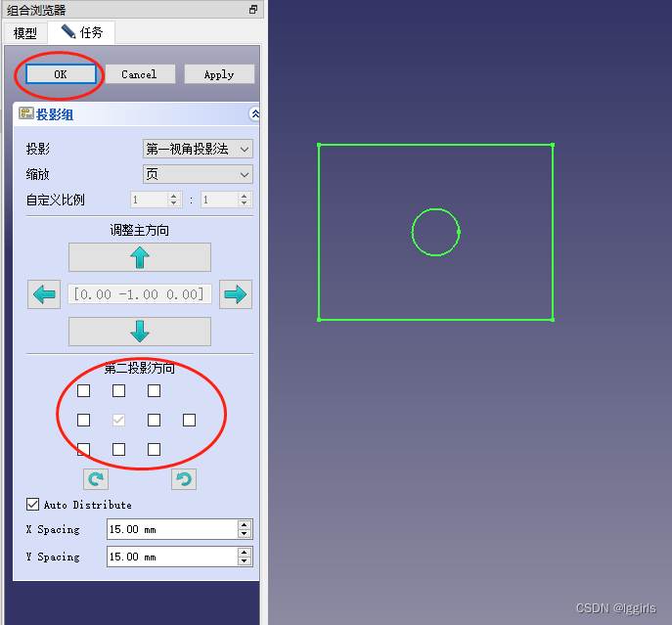Toggle the projection checkbox right of center
The image size is (672, 625).
(x=154, y=421)
